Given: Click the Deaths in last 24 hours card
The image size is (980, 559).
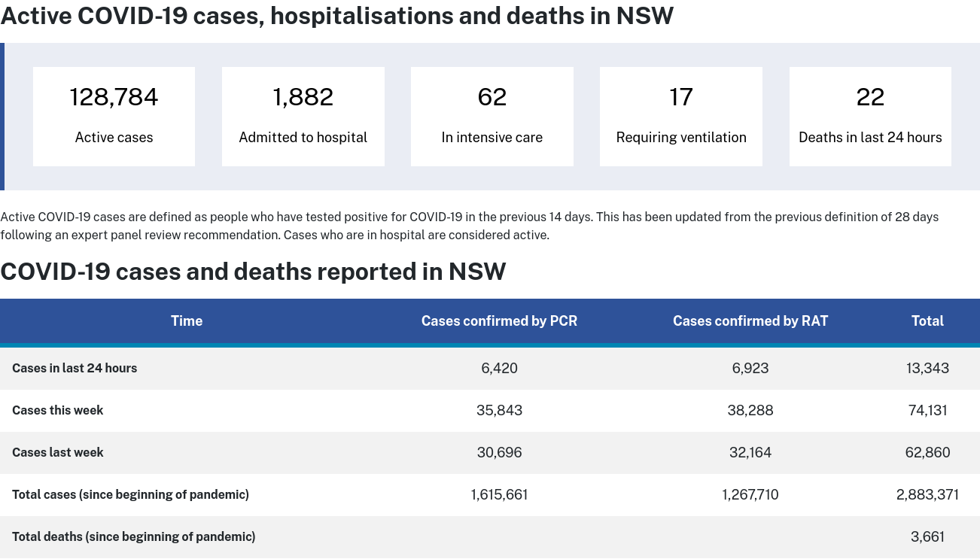Looking at the screenshot, I should click(x=870, y=116).
